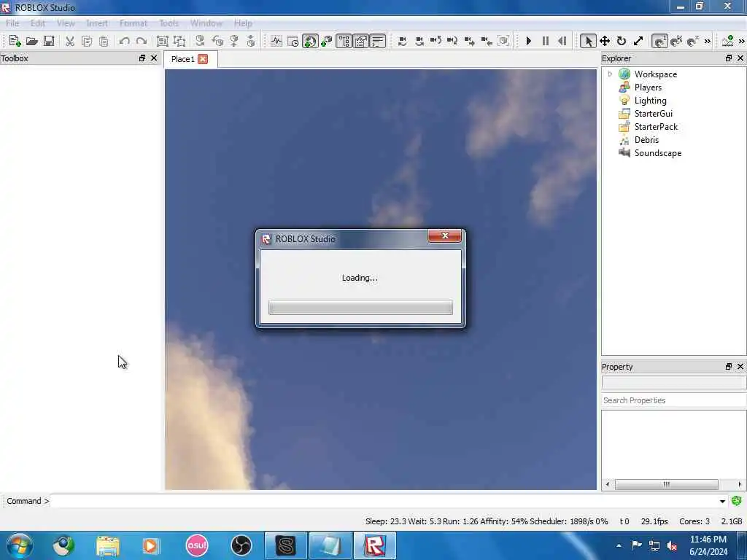Image resolution: width=747 pixels, height=560 pixels.
Task: Zoom camera to extents
Action: pos(503,41)
